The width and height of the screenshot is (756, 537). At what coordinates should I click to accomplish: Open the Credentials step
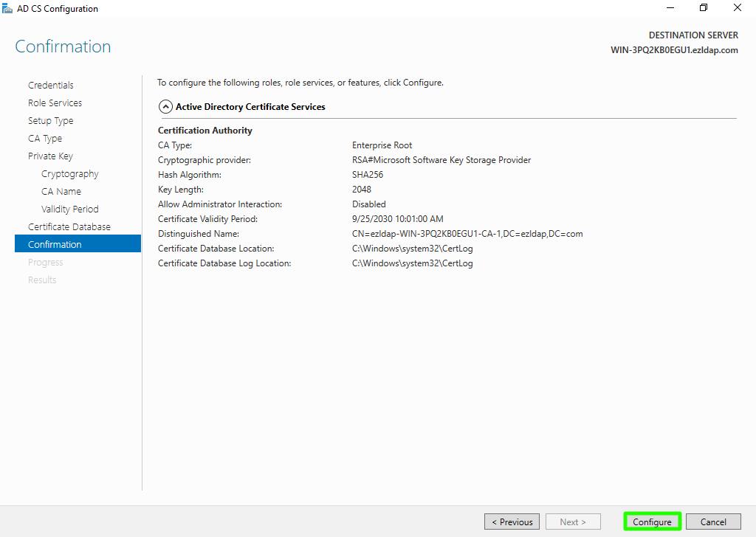tap(51, 86)
